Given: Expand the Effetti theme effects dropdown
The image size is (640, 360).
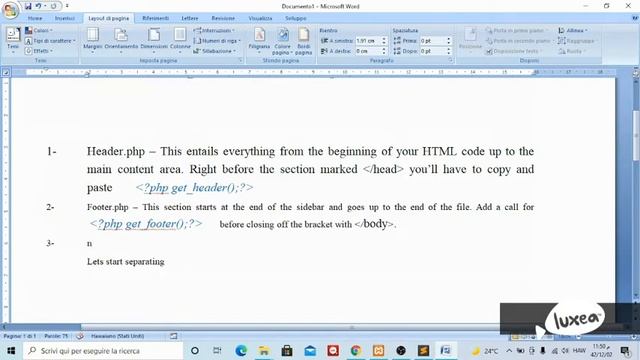Looking at the screenshot, I should [39, 51].
